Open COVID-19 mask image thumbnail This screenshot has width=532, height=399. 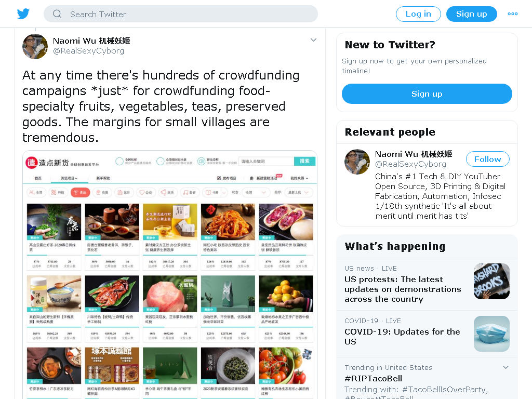491,334
